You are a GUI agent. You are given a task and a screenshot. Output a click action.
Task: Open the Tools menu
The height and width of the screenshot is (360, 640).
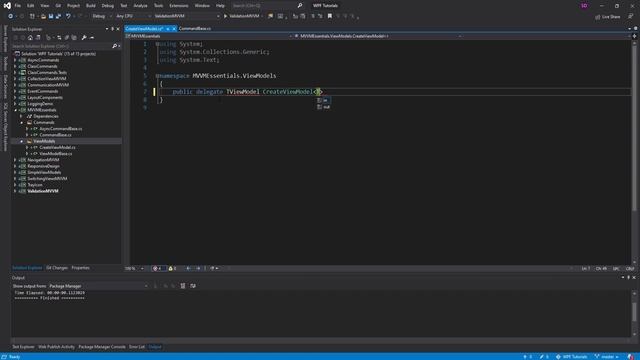click(x=158, y=6)
